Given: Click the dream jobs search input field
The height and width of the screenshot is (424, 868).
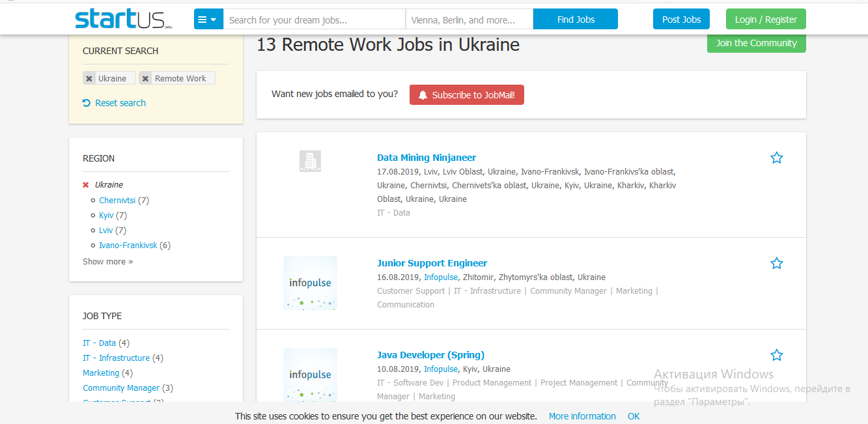Looking at the screenshot, I should point(314,19).
